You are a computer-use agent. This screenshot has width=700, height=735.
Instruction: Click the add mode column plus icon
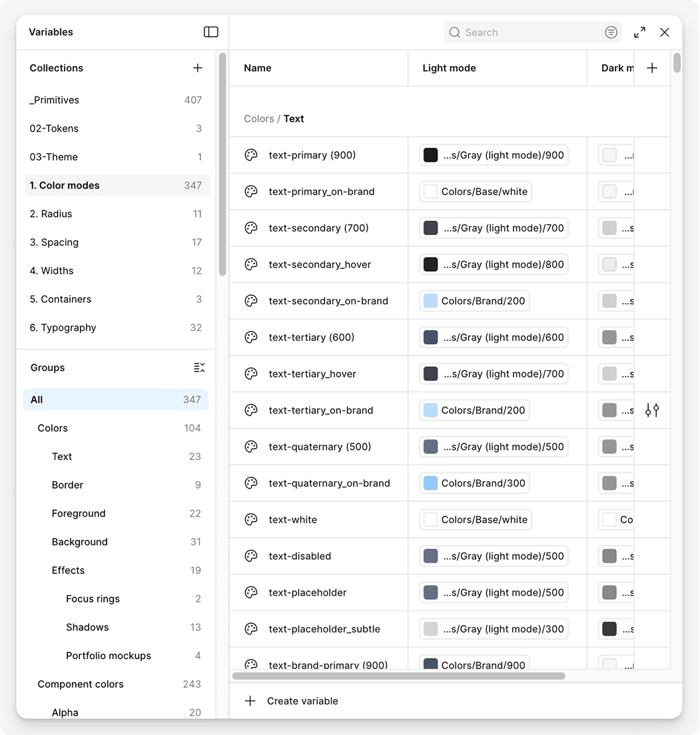(x=652, y=68)
